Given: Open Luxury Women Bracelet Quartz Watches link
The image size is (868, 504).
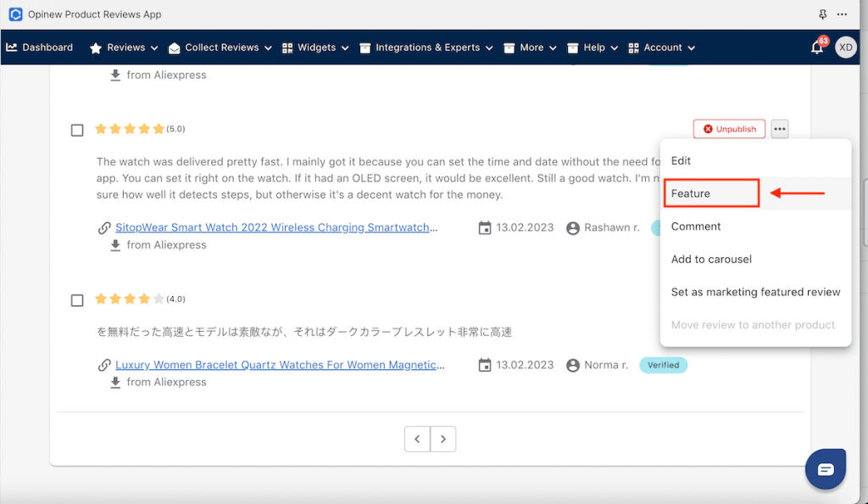Looking at the screenshot, I should click(280, 365).
